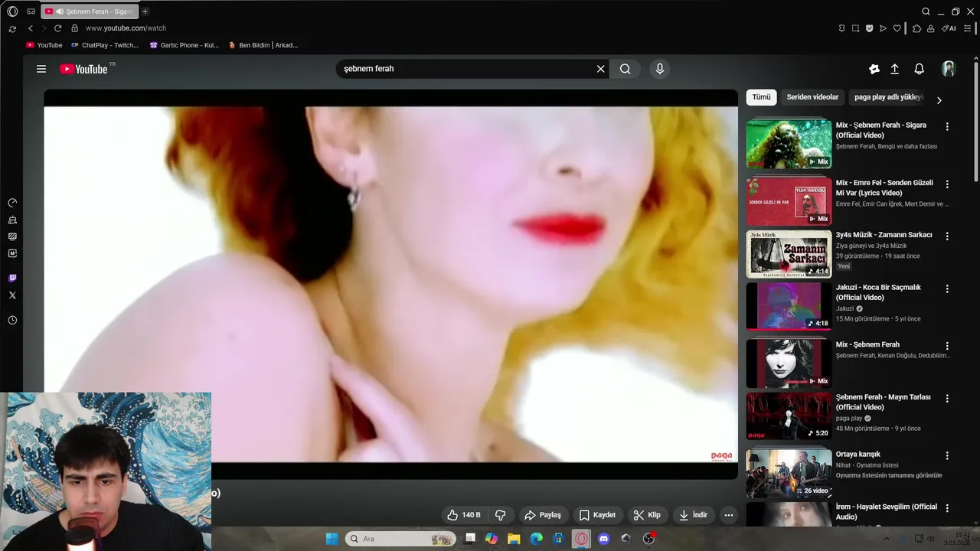Go back with browser back arrow

pyautogui.click(x=31, y=28)
